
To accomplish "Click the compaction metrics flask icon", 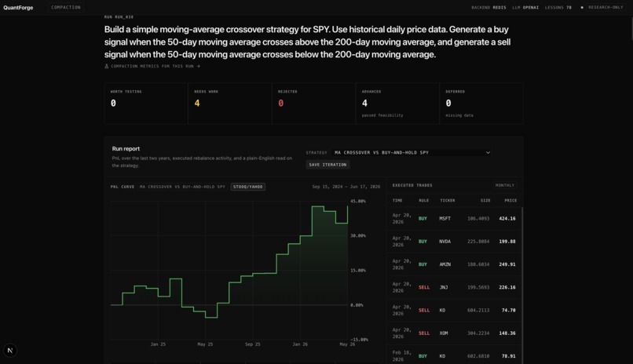I will coord(107,66).
